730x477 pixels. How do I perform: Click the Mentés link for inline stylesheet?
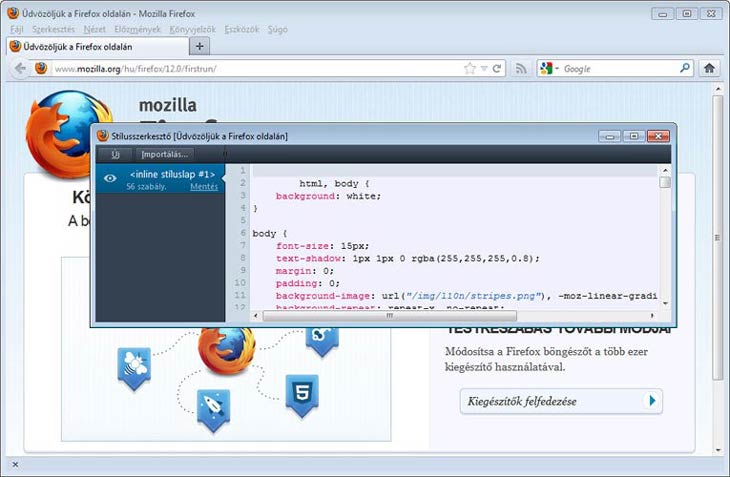pos(204,187)
